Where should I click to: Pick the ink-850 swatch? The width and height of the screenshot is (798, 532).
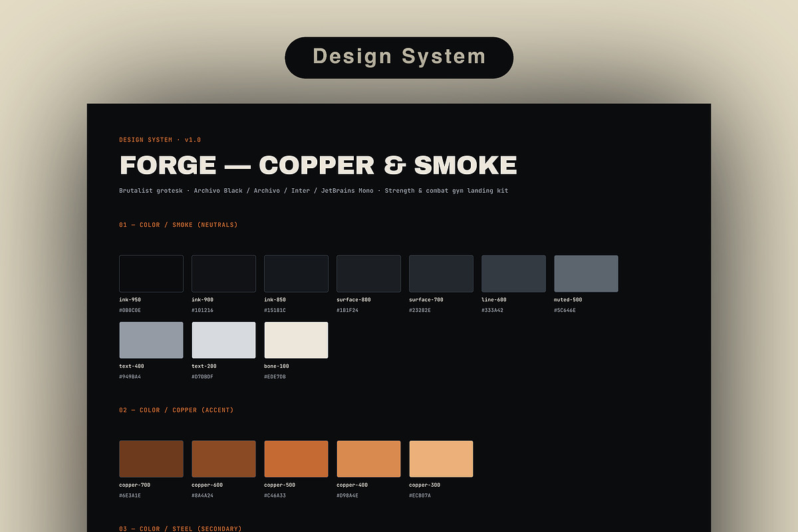(x=296, y=273)
